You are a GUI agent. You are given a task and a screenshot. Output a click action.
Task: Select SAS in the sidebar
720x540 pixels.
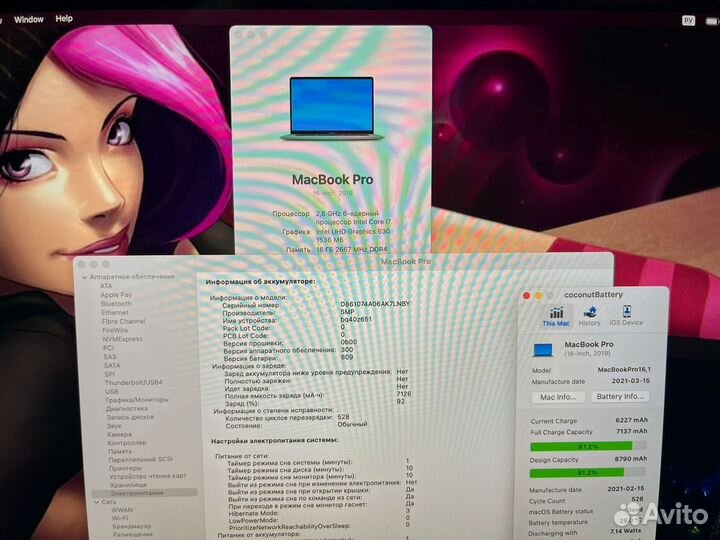pos(110,356)
